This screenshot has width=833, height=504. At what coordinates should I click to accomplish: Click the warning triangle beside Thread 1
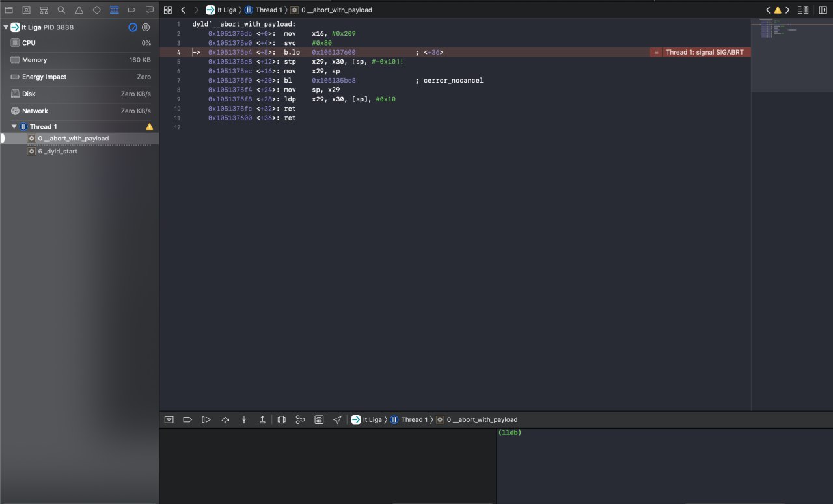[150, 127]
